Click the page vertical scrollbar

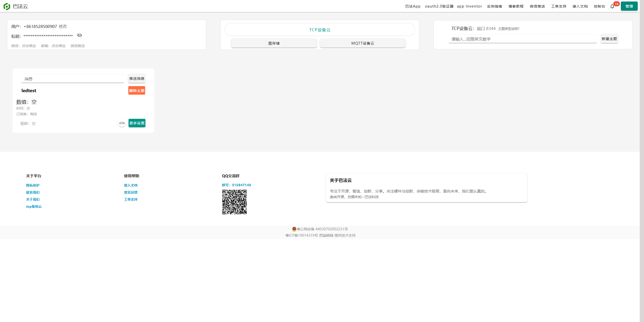point(642,161)
